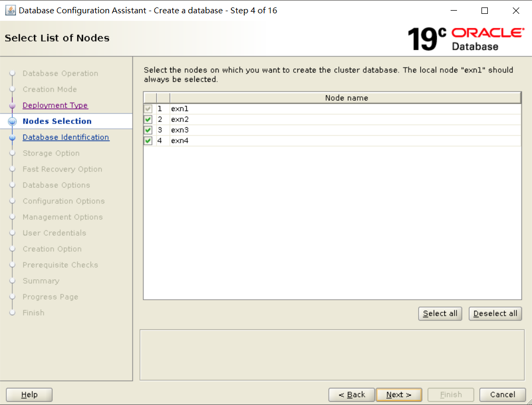Click row number 4 cell
Image resolution: width=532 pixels, height=405 pixels.
point(163,140)
